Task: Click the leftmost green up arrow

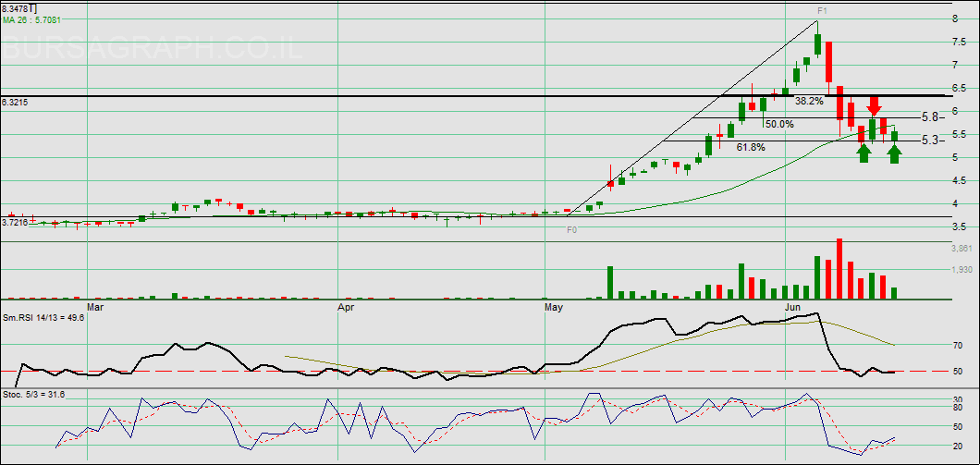Action: point(864,152)
